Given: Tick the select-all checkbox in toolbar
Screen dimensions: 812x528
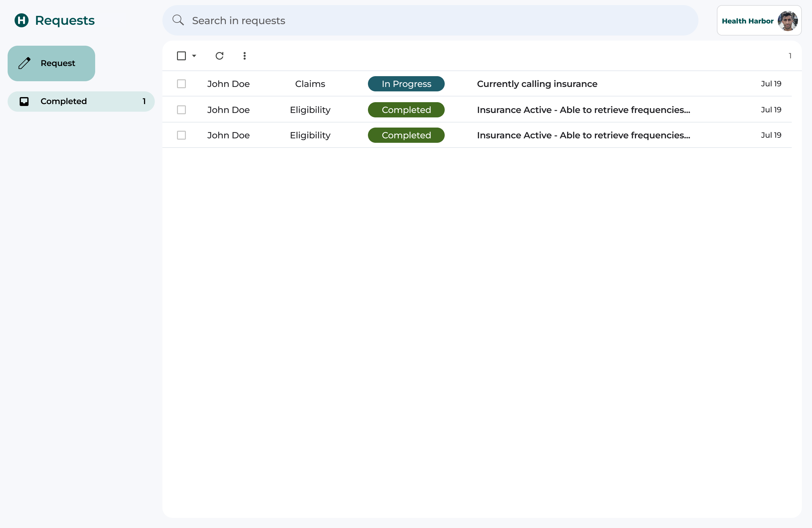Looking at the screenshot, I should click(x=181, y=56).
